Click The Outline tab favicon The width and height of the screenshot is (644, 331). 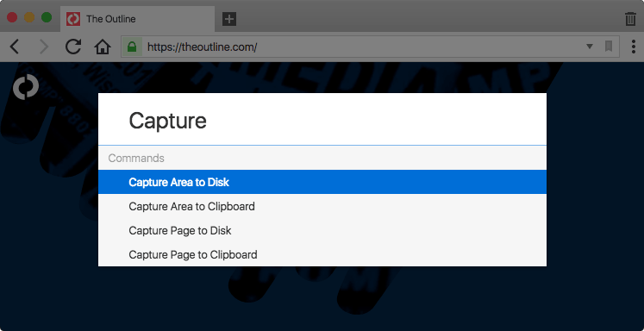(x=73, y=19)
